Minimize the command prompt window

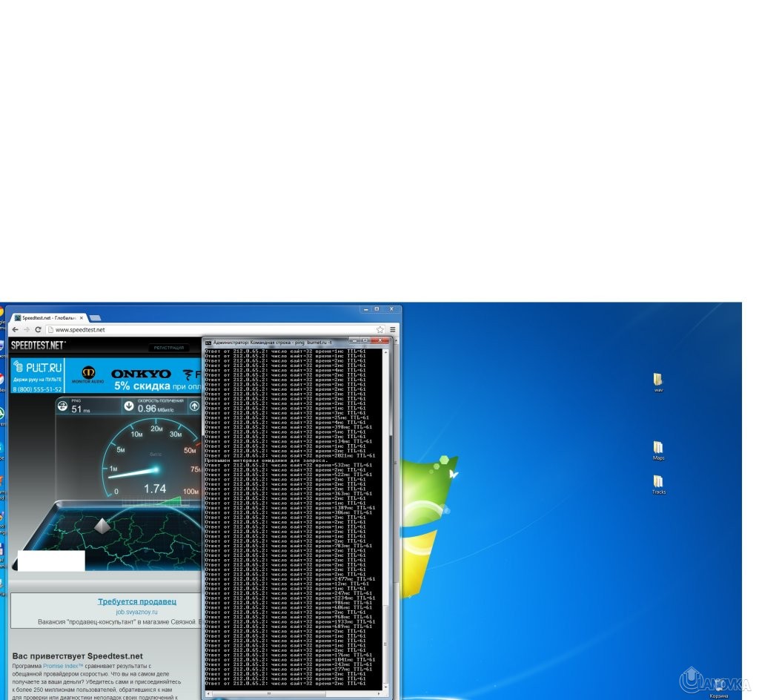355,341
